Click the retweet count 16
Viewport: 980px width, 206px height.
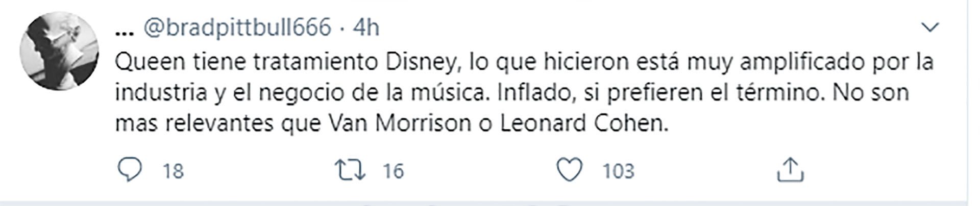pyautogui.click(x=393, y=171)
